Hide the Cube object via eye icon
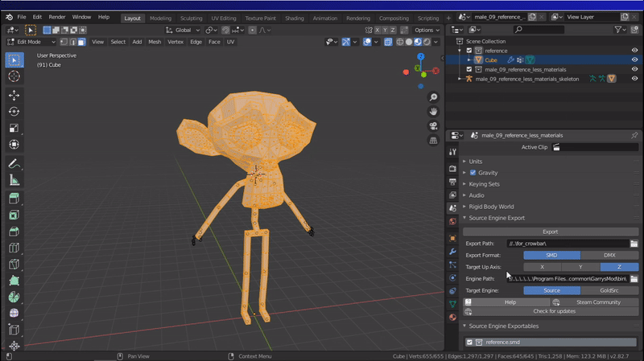644x361 pixels. 634,59
